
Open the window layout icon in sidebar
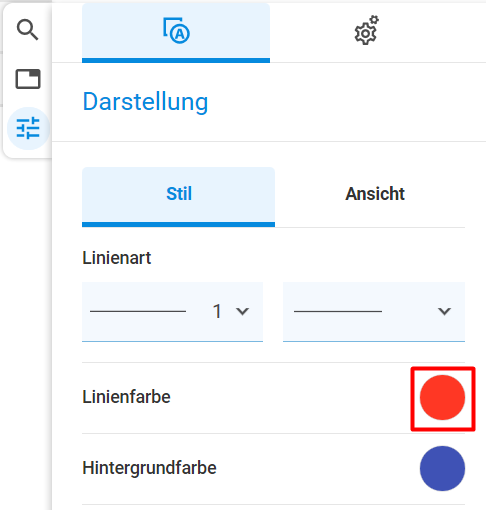pyautogui.click(x=28, y=79)
